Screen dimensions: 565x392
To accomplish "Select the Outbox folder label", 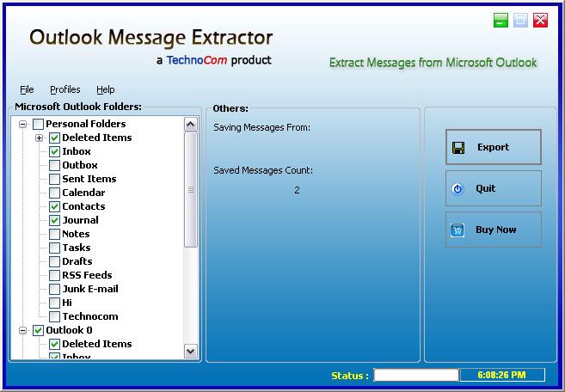I will [80, 165].
